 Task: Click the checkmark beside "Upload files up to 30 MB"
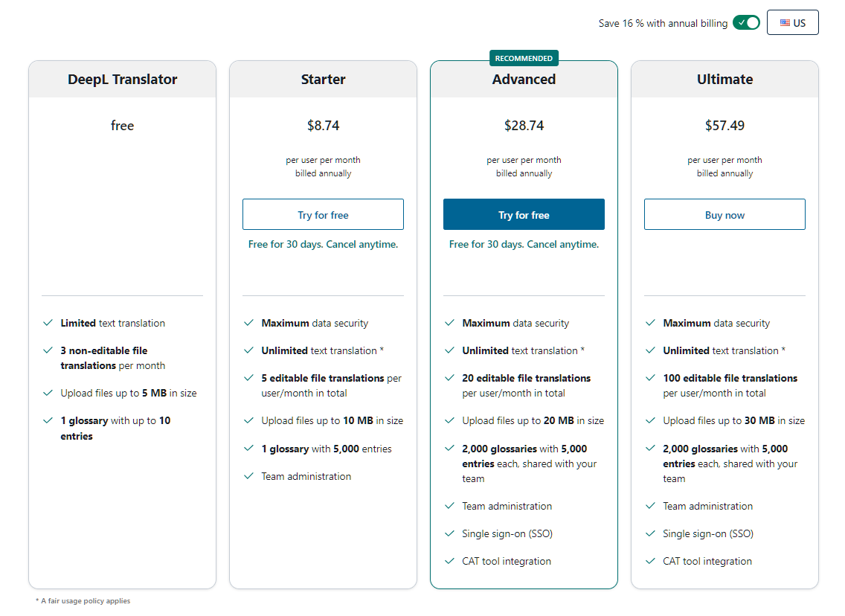click(x=650, y=420)
